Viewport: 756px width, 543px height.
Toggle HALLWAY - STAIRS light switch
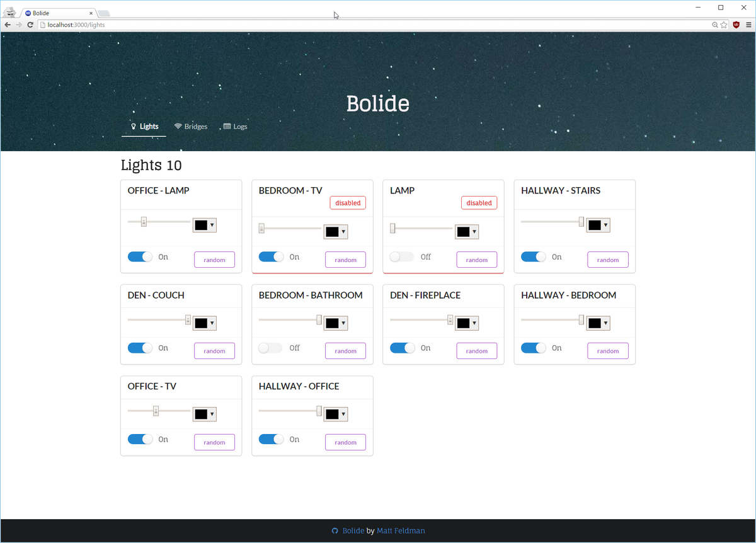click(534, 257)
